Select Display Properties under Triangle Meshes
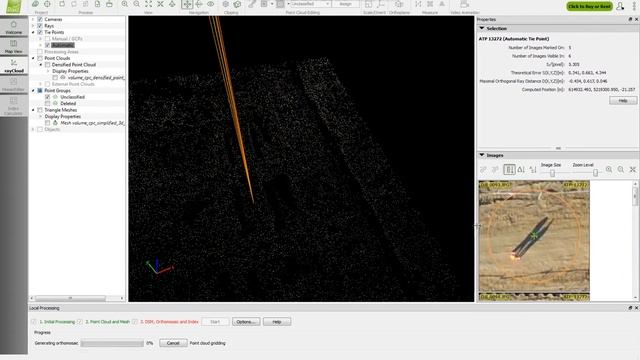Viewport: 640px width, 360px height. pos(62,117)
